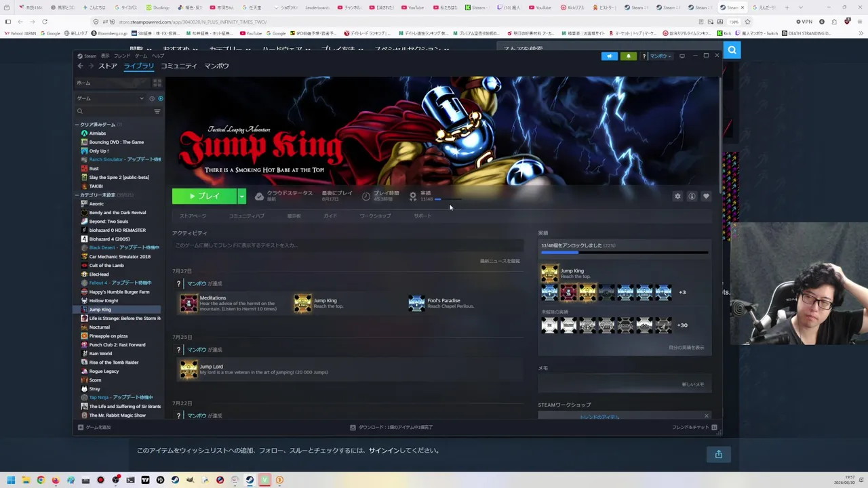This screenshot has width=868, height=488.
Task: Click the green プレイ button
Action: (x=204, y=197)
